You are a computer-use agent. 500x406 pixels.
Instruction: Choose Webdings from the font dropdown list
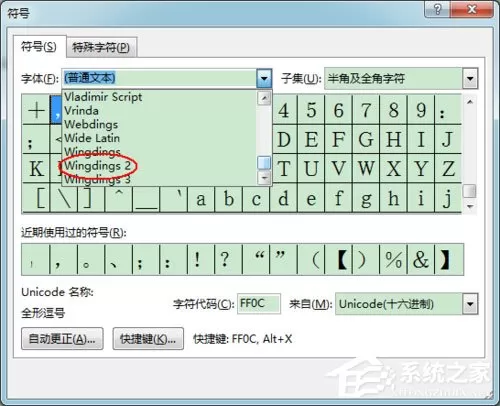(91, 124)
